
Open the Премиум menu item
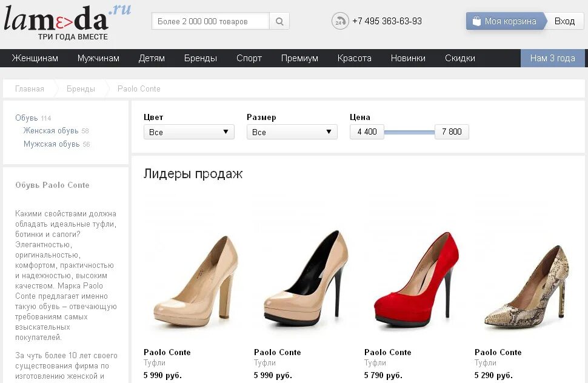pos(299,58)
